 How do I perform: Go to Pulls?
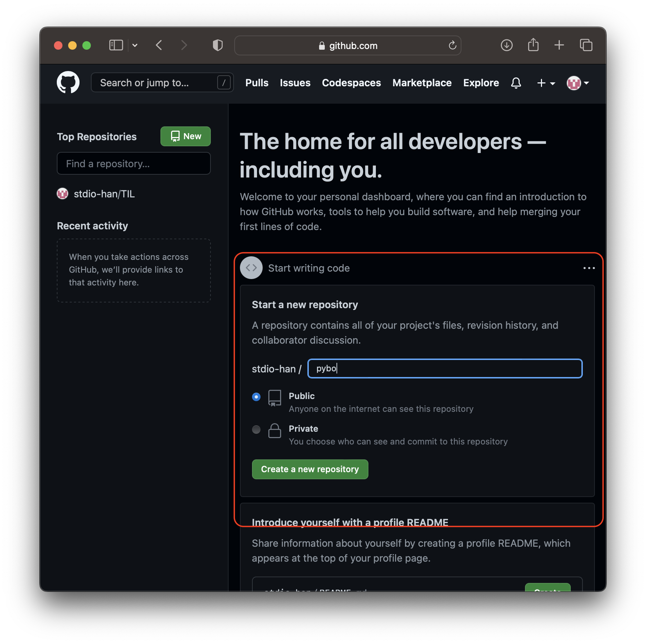(x=257, y=83)
